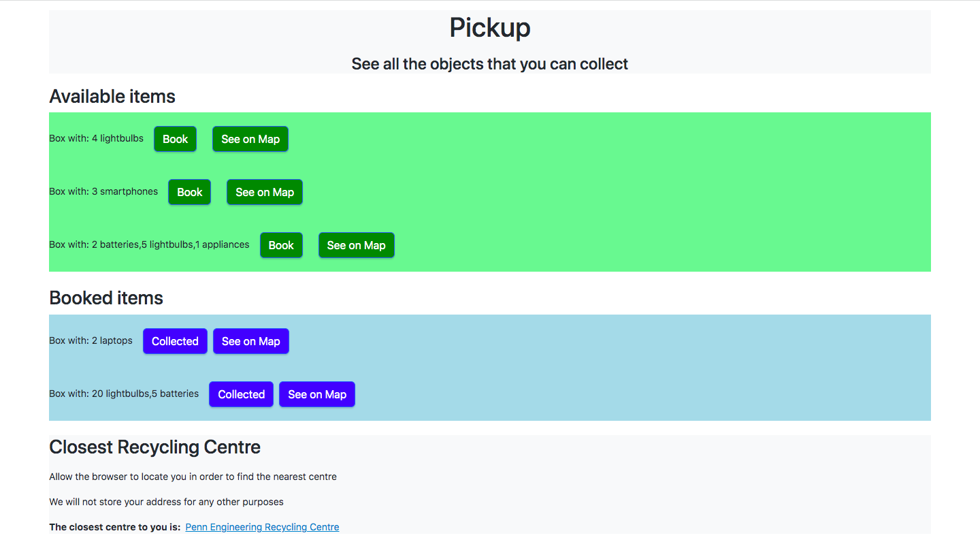Show the 3 smartphones box on map
980x559 pixels.
tap(265, 192)
